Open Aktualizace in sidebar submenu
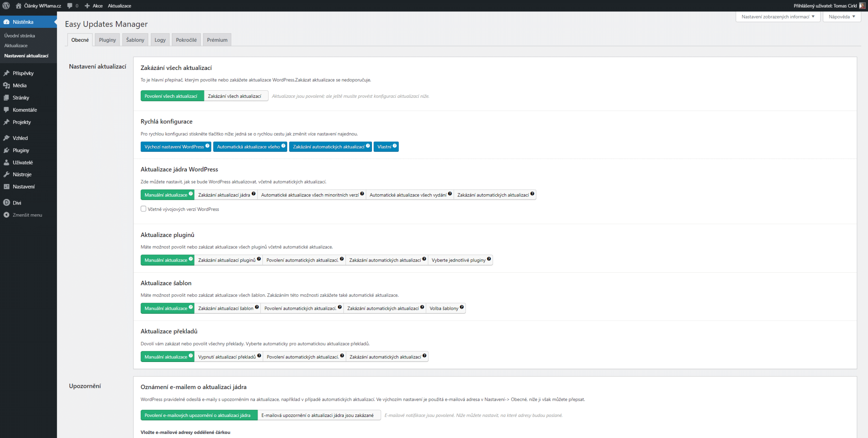The height and width of the screenshot is (438, 868). pyautogui.click(x=16, y=46)
